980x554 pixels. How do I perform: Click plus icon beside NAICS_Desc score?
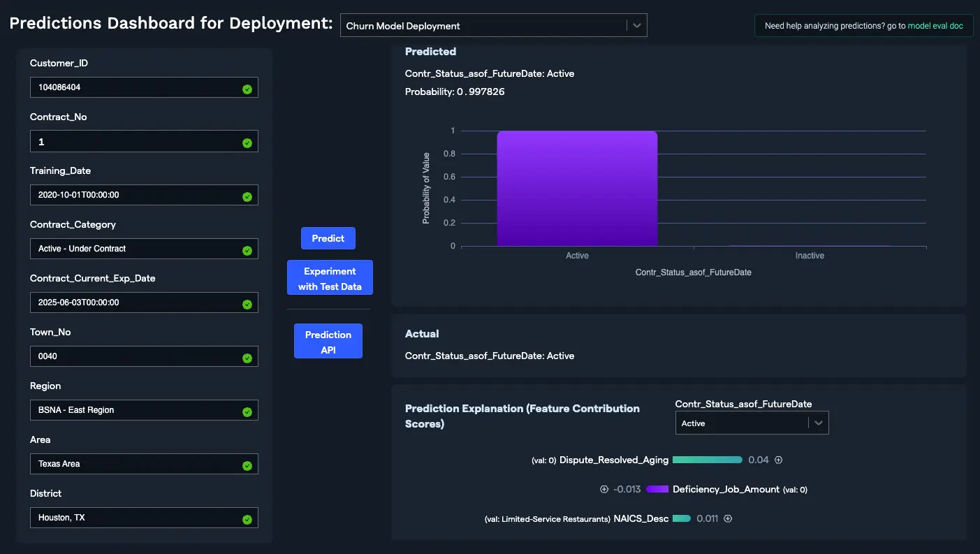pos(727,518)
